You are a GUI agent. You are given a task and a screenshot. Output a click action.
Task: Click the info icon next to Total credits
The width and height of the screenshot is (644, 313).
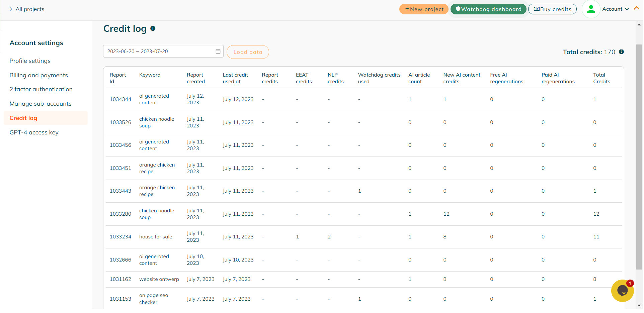[x=621, y=52]
